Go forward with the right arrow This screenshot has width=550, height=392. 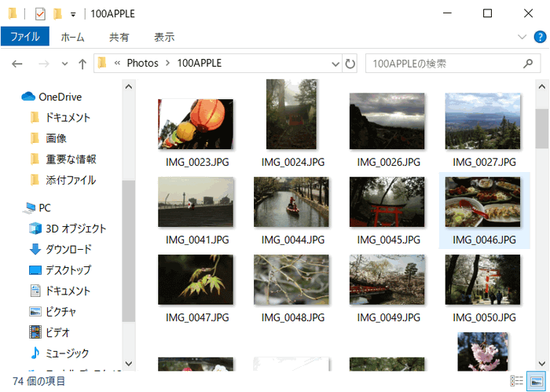point(43,64)
